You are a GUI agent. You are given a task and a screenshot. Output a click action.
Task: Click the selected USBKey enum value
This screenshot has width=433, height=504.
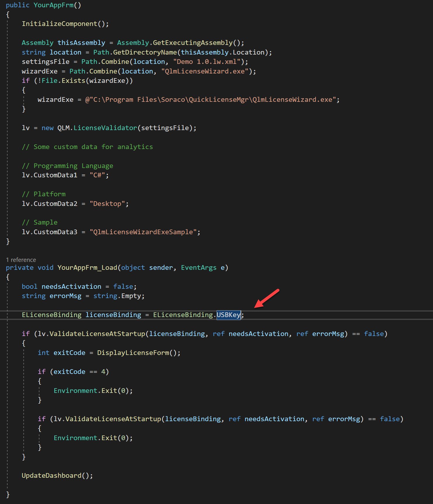point(229,315)
